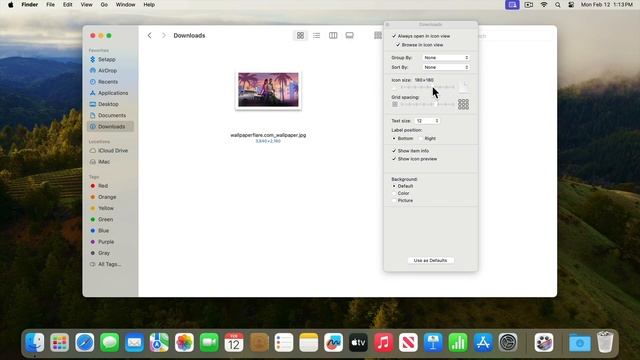The height and width of the screenshot is (360, 640).
Task: Open Keynote from the Dock
Action: (x=433, y=342)
